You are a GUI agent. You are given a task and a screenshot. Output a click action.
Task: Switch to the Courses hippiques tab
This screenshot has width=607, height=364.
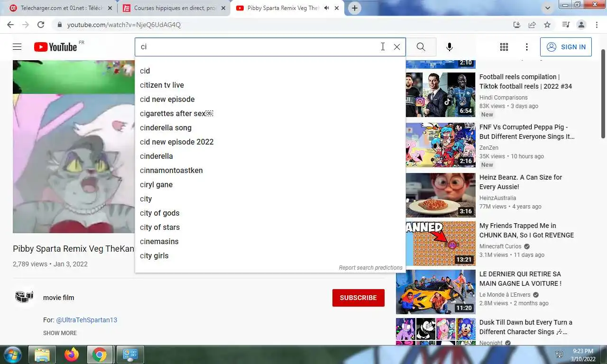[x=175, y=8]
